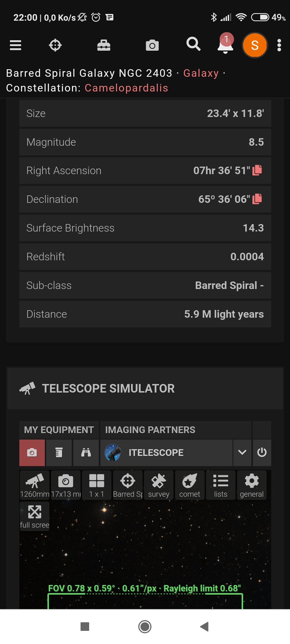Open the three-dot overflow menu
The image size is (290, 644).
coord(279,45)
